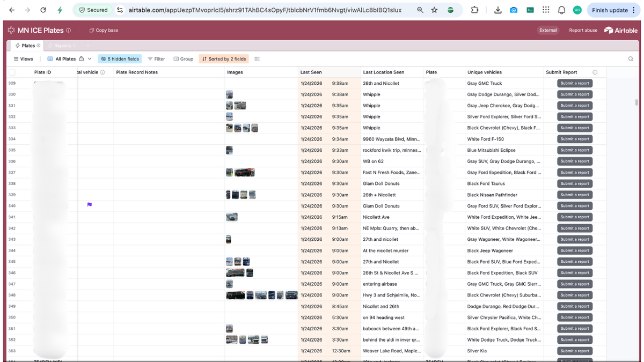The width and height of the screenshot is (644, 362).
Task: Click the Airtable logo in the header
Action: click(620, 30)
